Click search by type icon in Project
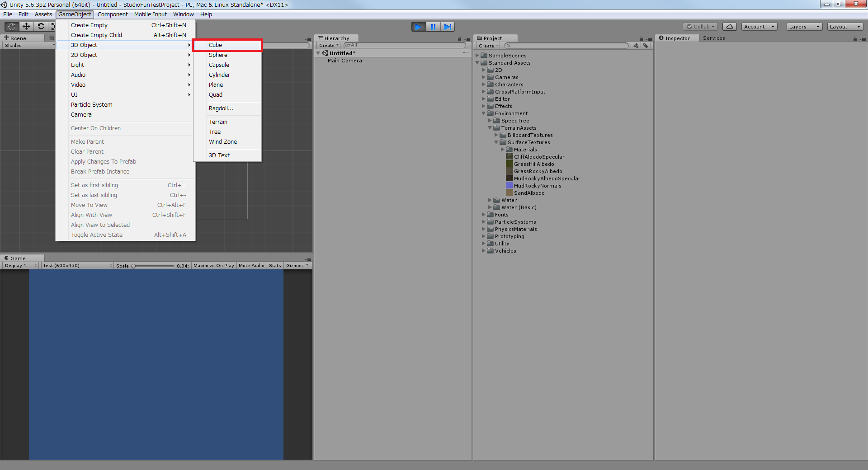The image size is (868, 470). [636, 46]
